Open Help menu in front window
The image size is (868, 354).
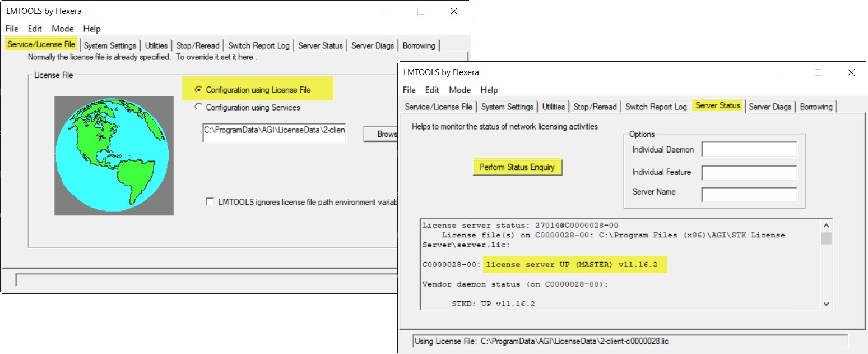tap(489, 90)
